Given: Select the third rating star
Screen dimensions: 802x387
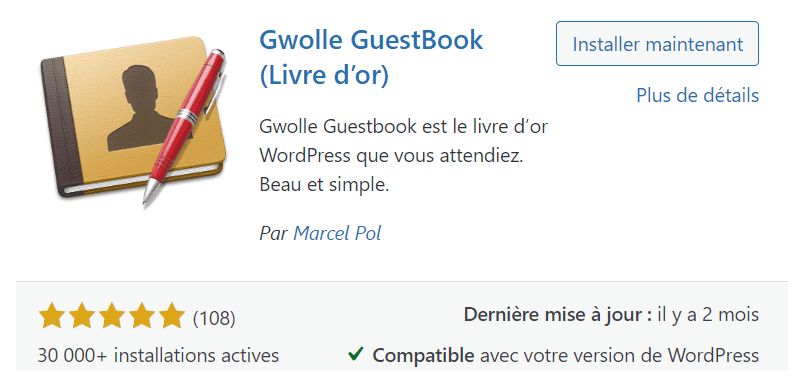Looking at the screenshot, I should coord(112,315).
